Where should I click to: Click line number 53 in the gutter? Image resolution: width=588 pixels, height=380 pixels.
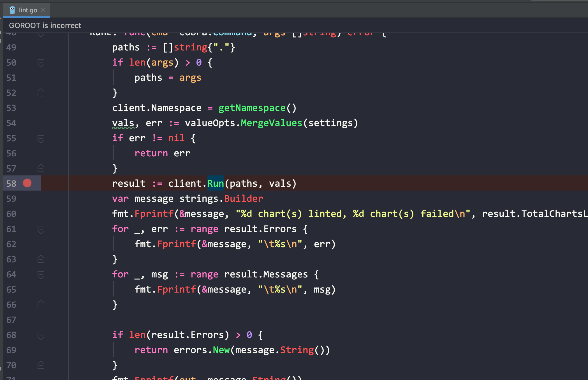tap(11, 108)
